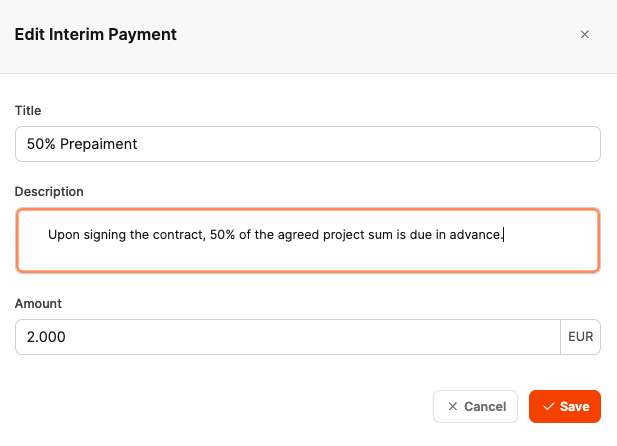The height and width of the screenshot is (446, 617).
Task: Click the Description field label
Action: click(49, 191)
